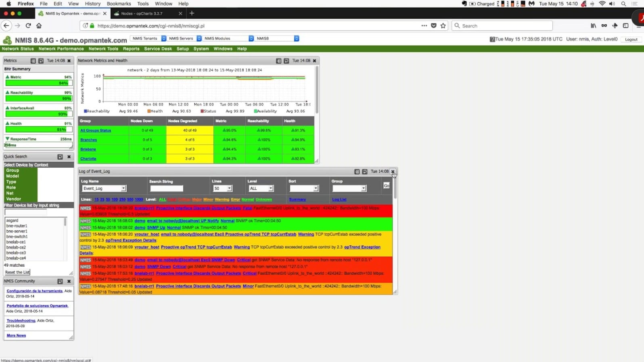Select Vendor in Select Device by Context
The width and height of the screenshot is (644, 362).
pyautogui.click(x=14, y=199)
